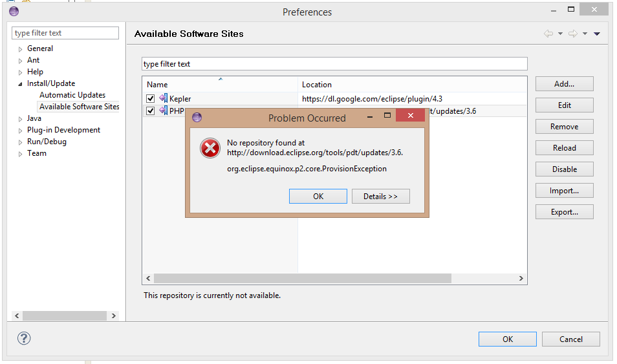The width and height of the screenshot is (617, 364).
Task: Click the Forward navigation arrow icon
Action: [x=573, y=34]
